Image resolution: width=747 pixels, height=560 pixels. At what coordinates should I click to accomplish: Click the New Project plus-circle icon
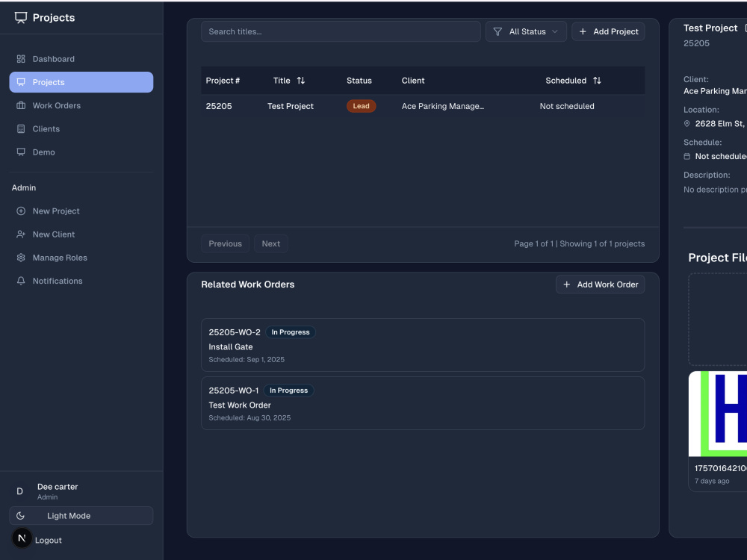[21, 211]
